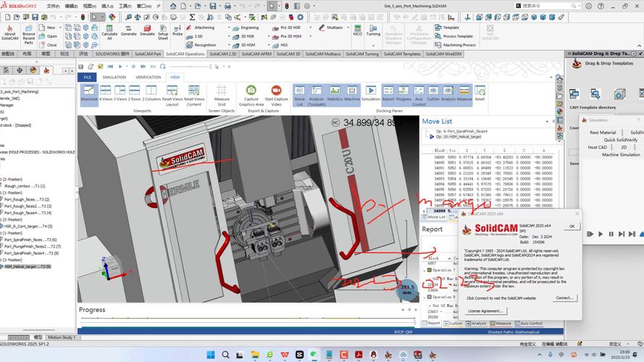Viewport: 644px width, 362px height.
Task: Open the iMachining dropdown arrow
Action: click(x=229, y=28)
